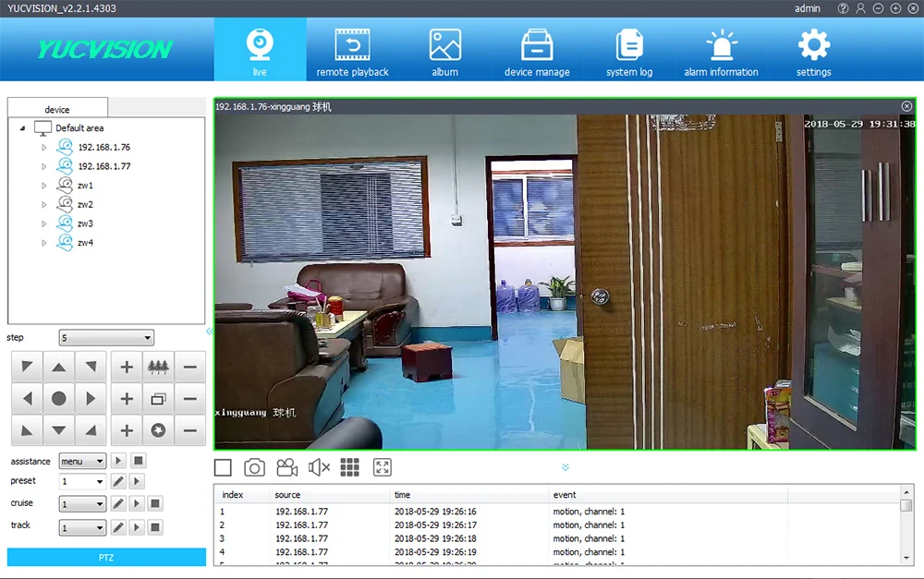Edit track with pencil icon
Screen dimensions: 924x579
click(118, 527)
